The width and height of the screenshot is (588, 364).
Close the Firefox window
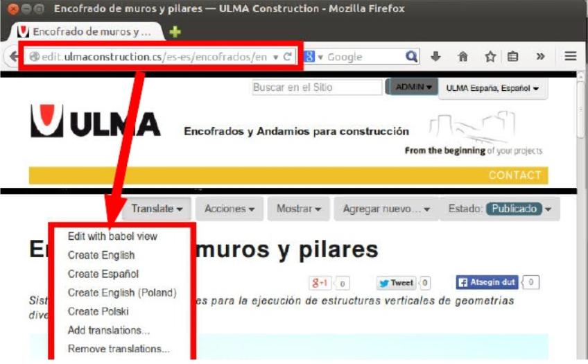12,8
